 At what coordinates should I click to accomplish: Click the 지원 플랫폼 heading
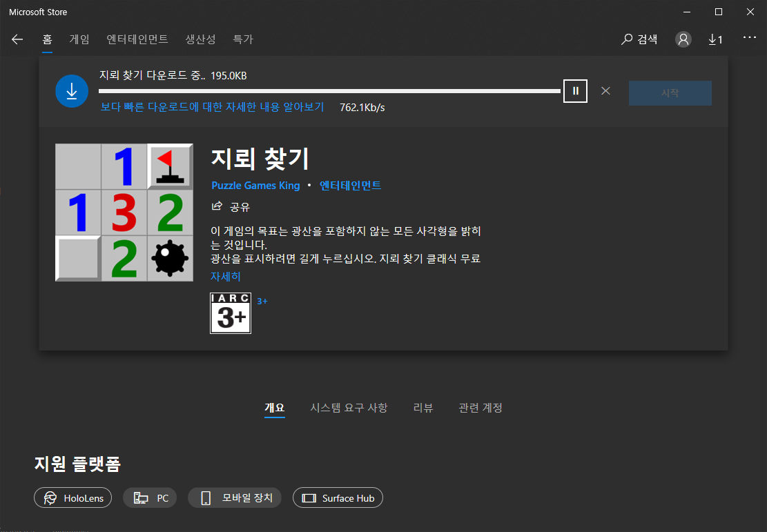click(77, 464)
